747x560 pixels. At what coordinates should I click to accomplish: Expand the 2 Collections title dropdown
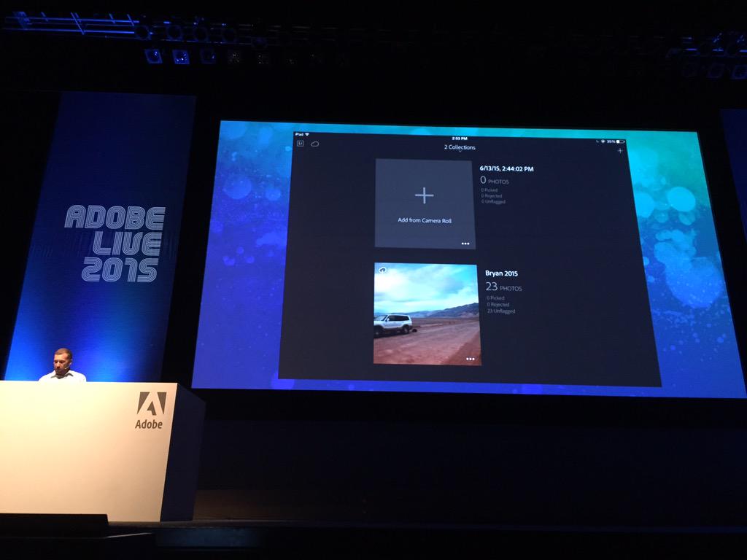coord(460,147)
